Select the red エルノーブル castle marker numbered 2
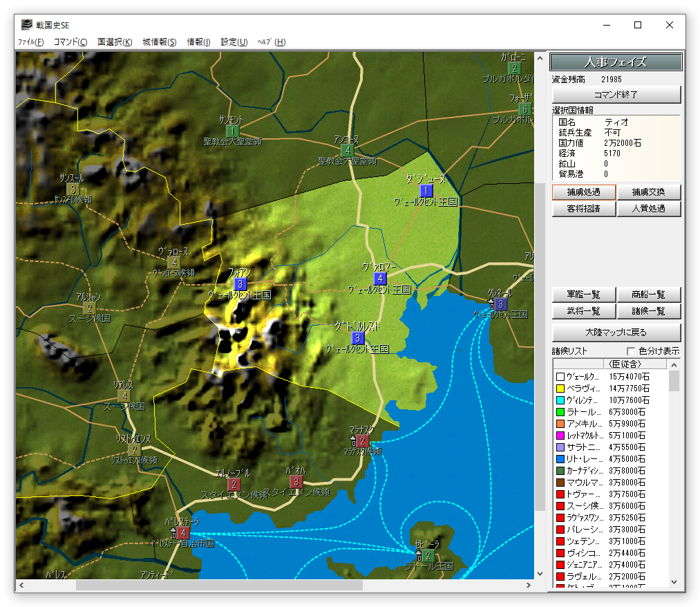The image size is (700, 607). click(x=234, y=484)
